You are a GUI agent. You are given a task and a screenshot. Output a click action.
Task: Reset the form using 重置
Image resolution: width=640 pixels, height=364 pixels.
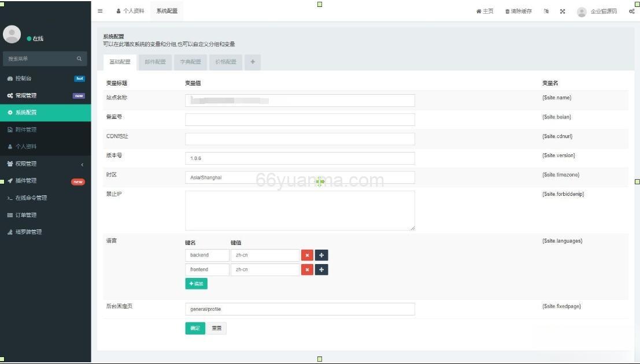coord(216,328)
